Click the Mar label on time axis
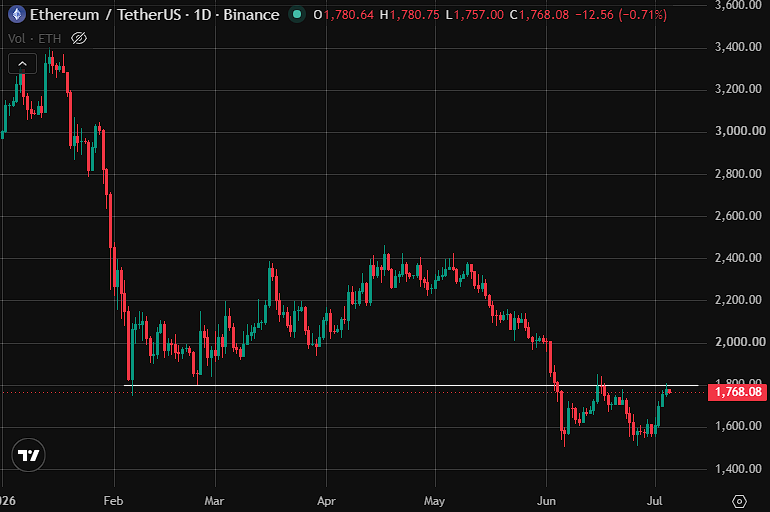 click(214, 501)
